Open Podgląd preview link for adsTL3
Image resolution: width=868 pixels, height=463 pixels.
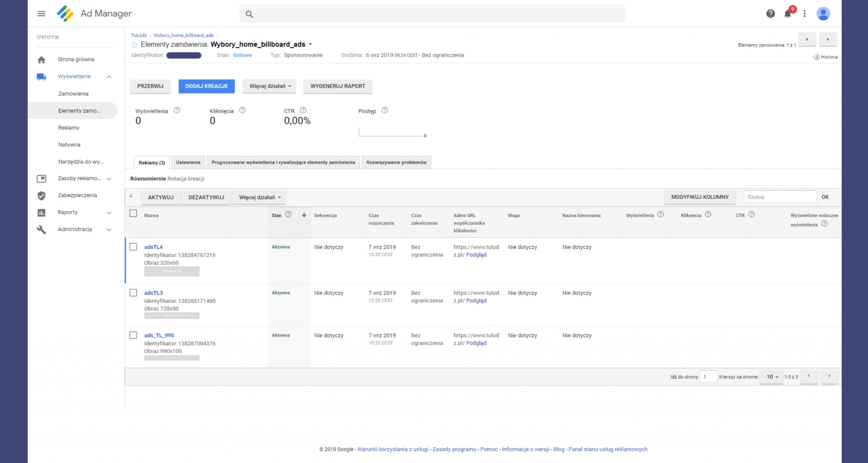(x=476, y=301)
